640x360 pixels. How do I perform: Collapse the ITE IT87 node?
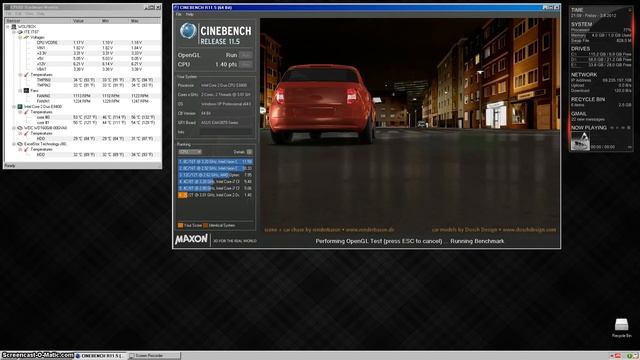click(x=13, y=32)
